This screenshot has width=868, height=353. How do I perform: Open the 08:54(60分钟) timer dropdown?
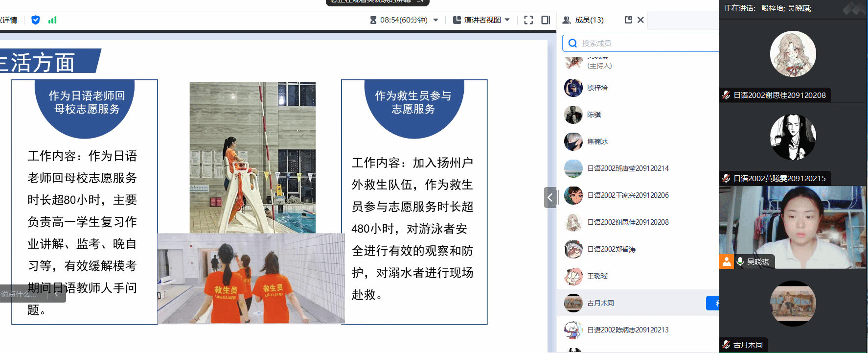coord(435,20)
